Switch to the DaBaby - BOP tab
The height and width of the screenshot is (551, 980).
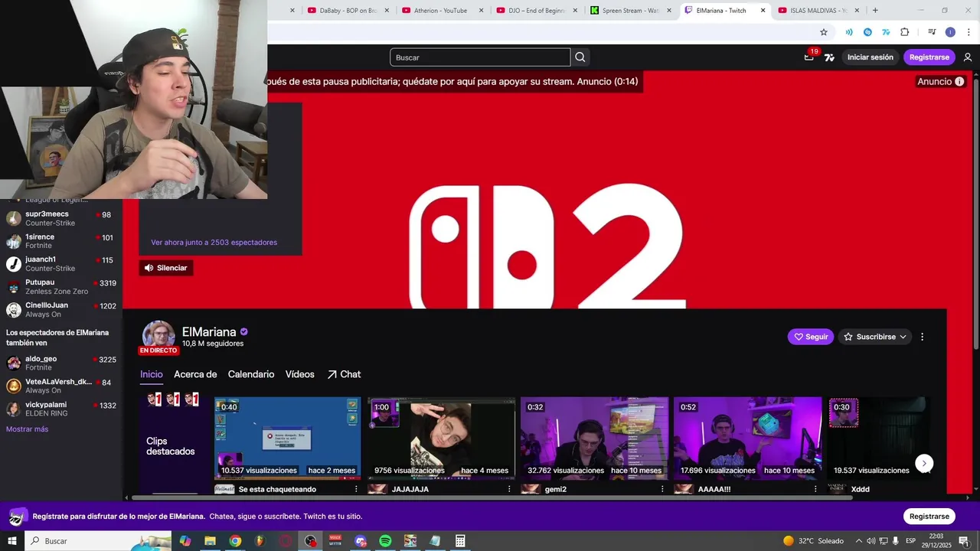(x=348, y=11)
